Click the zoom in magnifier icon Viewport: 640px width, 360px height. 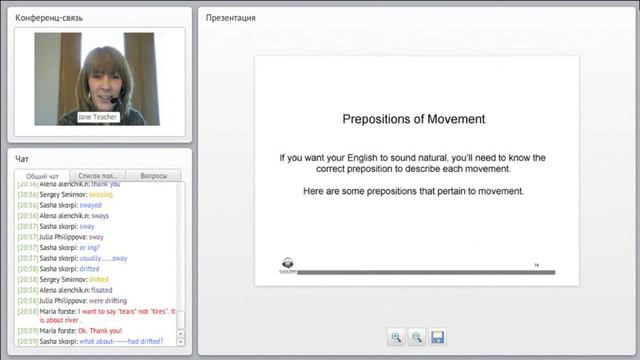point(396,337)
